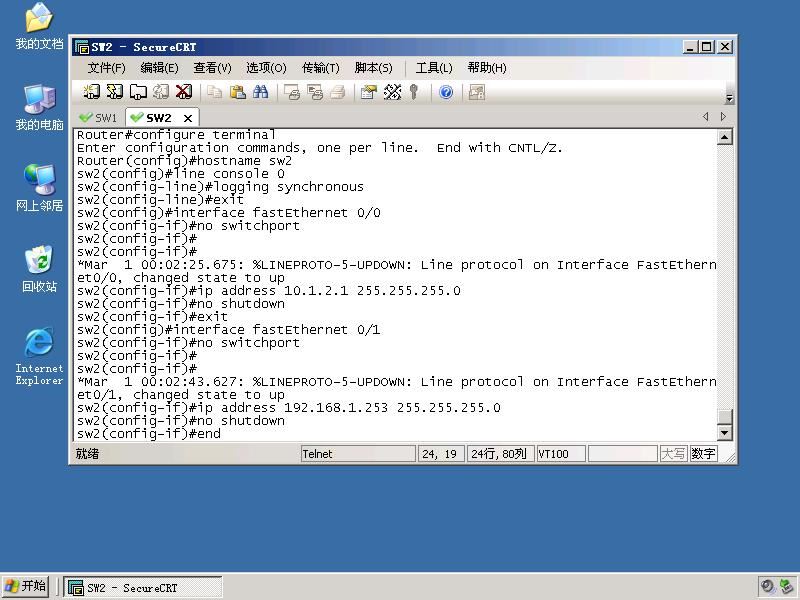Image resolution: width=800 pixels, height=600 pixels.
Task: Click the blue Help question icon
Action: click(446, 92)
